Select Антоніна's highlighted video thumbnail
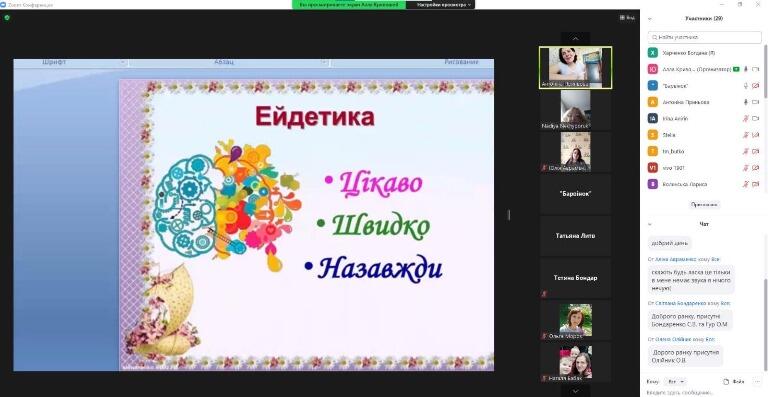 point(576,68)
